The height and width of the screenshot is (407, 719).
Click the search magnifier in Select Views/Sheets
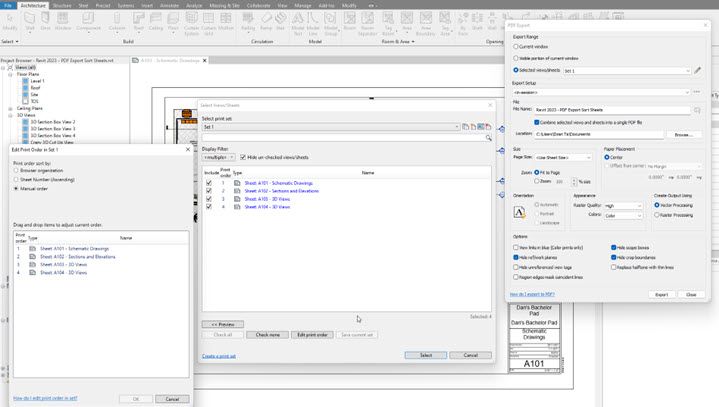(x=488, y=138)
